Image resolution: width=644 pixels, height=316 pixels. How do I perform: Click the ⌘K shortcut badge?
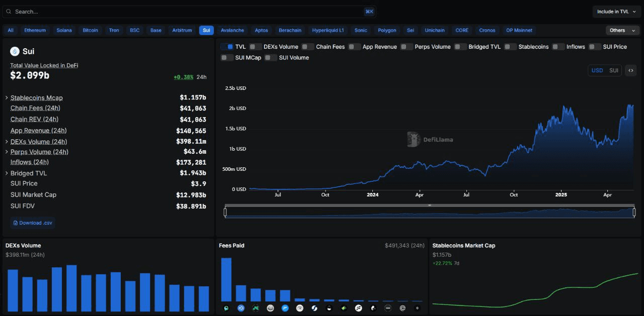(369, 12)
